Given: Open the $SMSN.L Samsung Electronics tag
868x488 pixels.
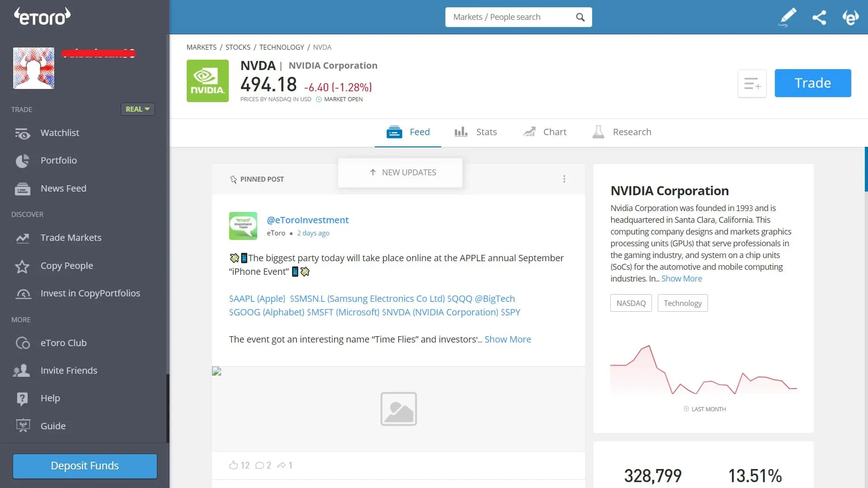Looking at the screenshot, I should [367, 299].
